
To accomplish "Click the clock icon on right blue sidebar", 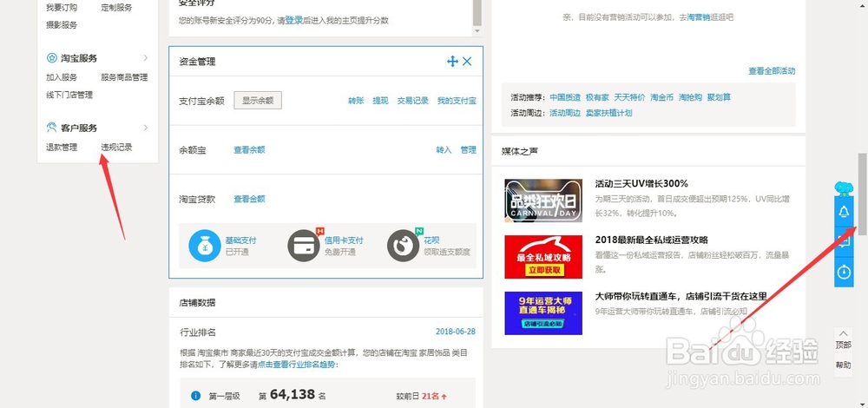I will (x=844, y=273).
